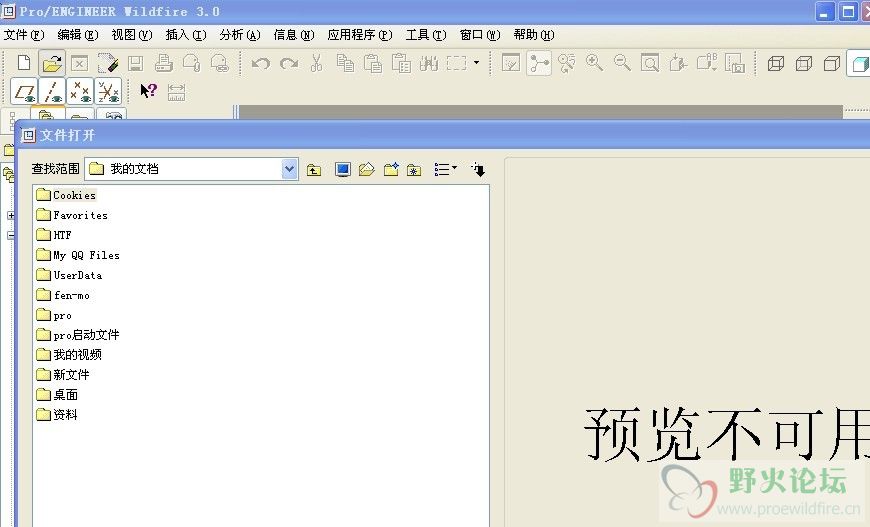Jump to working directory icon
The height and width of the screenshot is (527, 870).
(367, 169)
